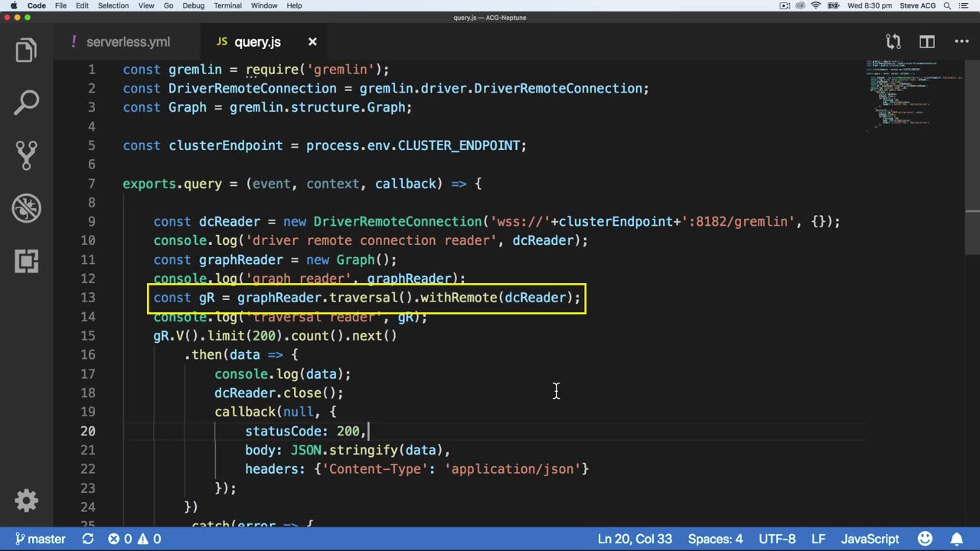980x551 pixels.
Task: Click the Open Changes compare icon
Action: (x=893, y=42)
